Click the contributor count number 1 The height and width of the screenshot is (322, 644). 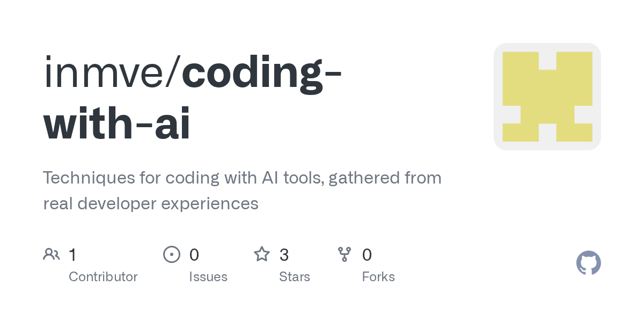(72, 254)
